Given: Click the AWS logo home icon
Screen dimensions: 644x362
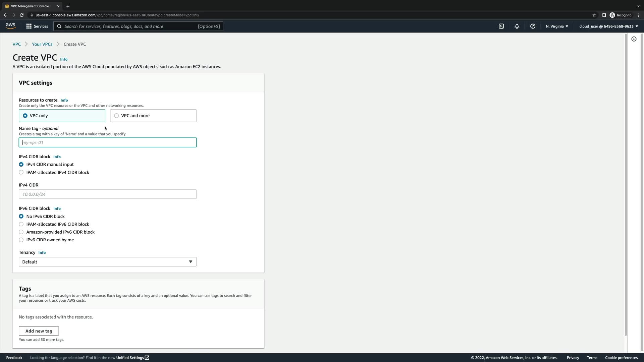Looking at the screenshot, I should pos(10,26).
